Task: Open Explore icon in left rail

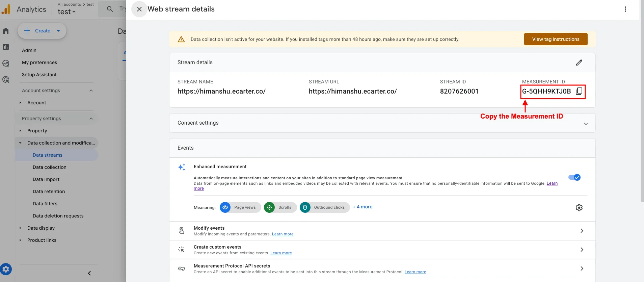Action: pyautogui.click(x=6, y=63)
